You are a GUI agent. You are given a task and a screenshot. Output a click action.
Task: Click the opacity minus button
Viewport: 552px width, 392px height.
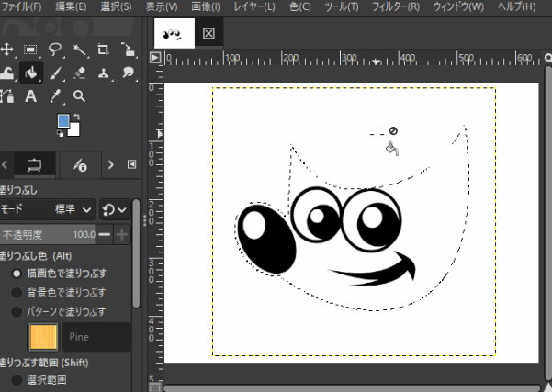[x=105, y=235]
